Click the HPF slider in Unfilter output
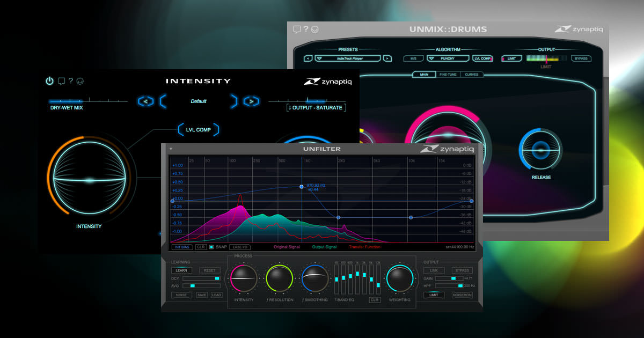This screenshot has width=644, height=338. click(x=449, y=286)
